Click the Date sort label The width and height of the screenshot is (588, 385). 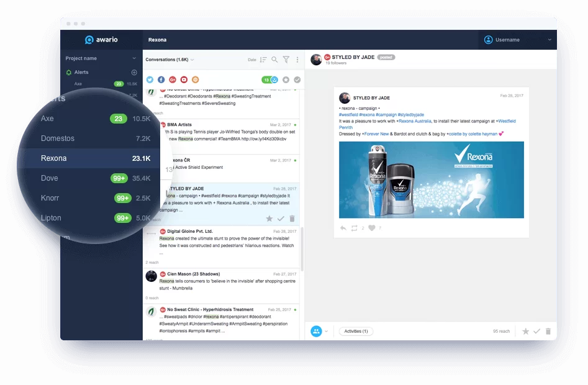(x=251, y=60)
